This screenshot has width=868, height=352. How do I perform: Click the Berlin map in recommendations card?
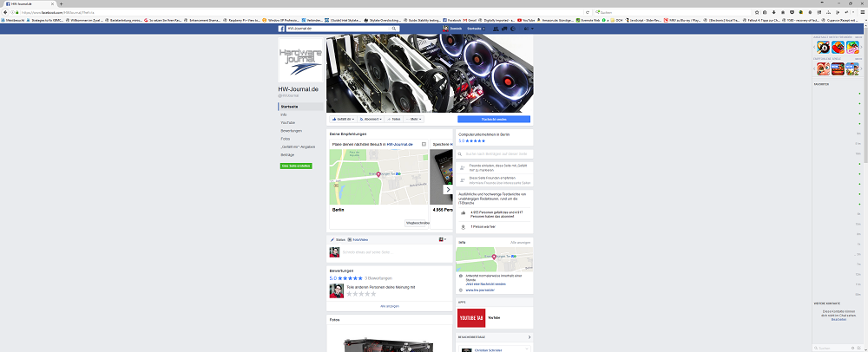pyautogui.click(x=379, y=177)
